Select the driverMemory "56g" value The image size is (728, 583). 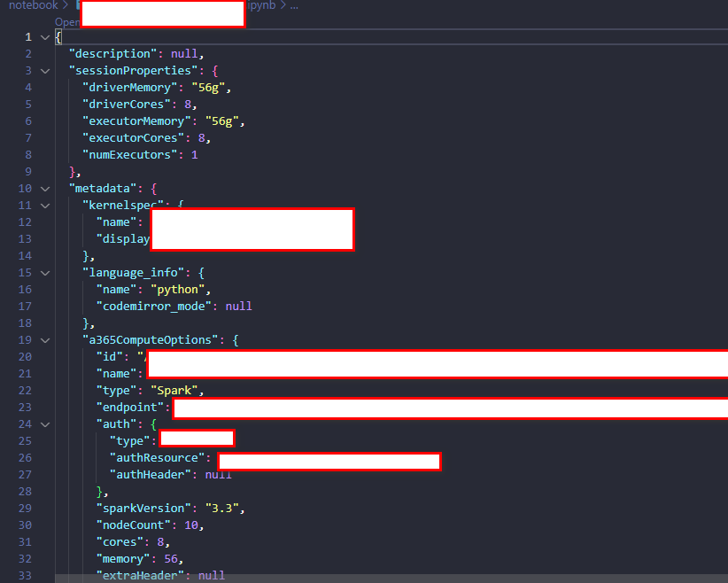[210, 87]
